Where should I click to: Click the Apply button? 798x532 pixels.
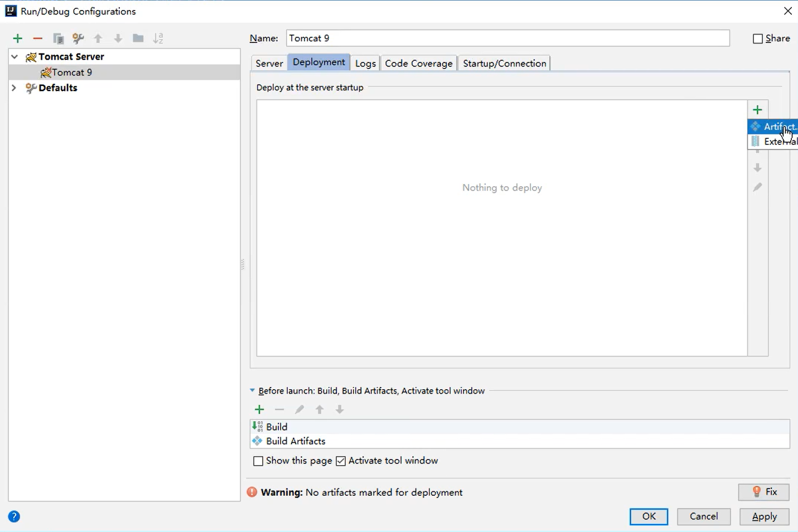[x=765, y=517]
